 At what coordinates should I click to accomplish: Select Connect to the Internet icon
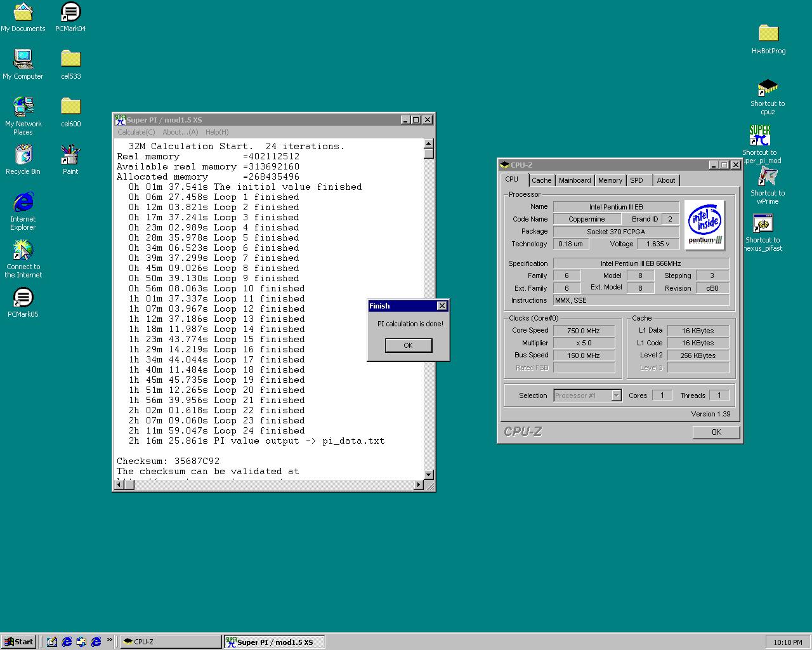(x=23, y=259)
